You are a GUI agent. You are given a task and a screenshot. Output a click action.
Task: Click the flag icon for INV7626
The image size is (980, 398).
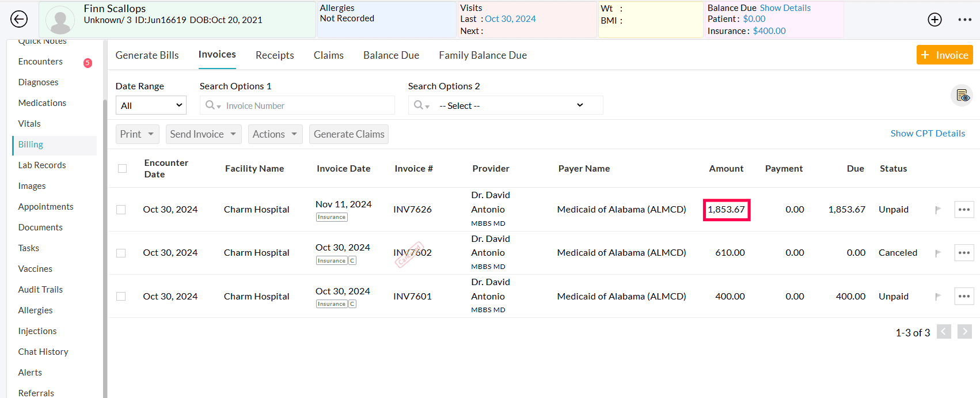pyautogui.click(x=938, y=210)
